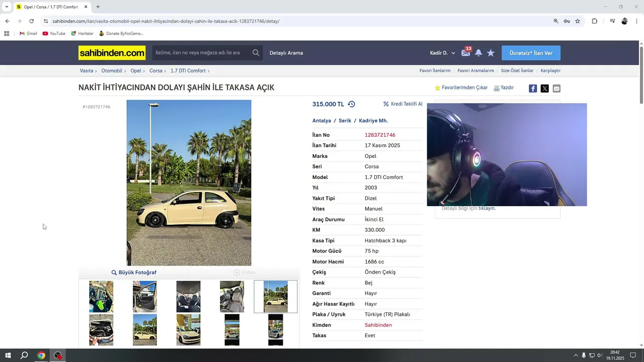The height and width of the screenshot is (362, 644).
Task: Select open door interior thumbnail
Action: click(145, 297)
